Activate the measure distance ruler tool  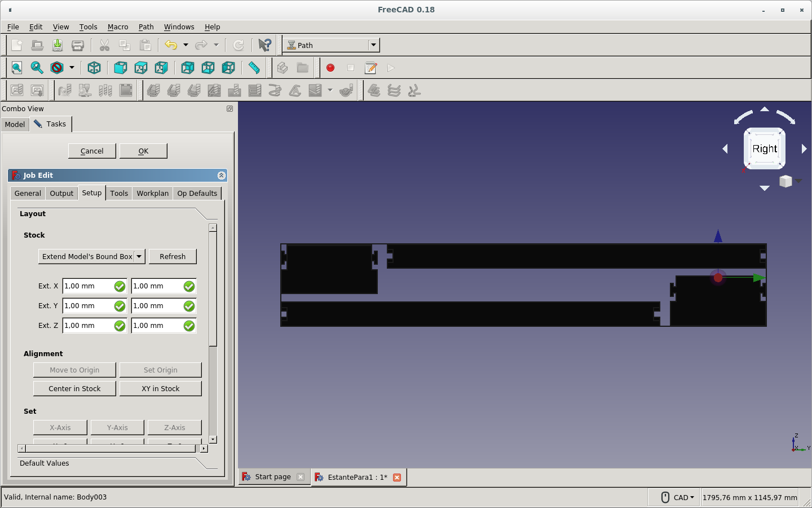pyautogui.click(x=254, y=68)
